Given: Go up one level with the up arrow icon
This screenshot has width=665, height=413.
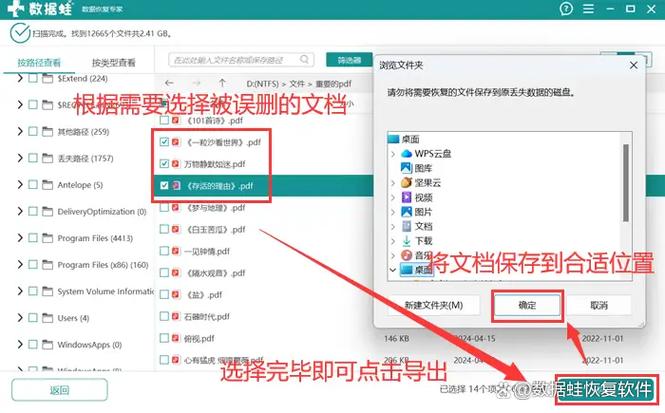Looking at the screenshot, I should pos(222,83).
